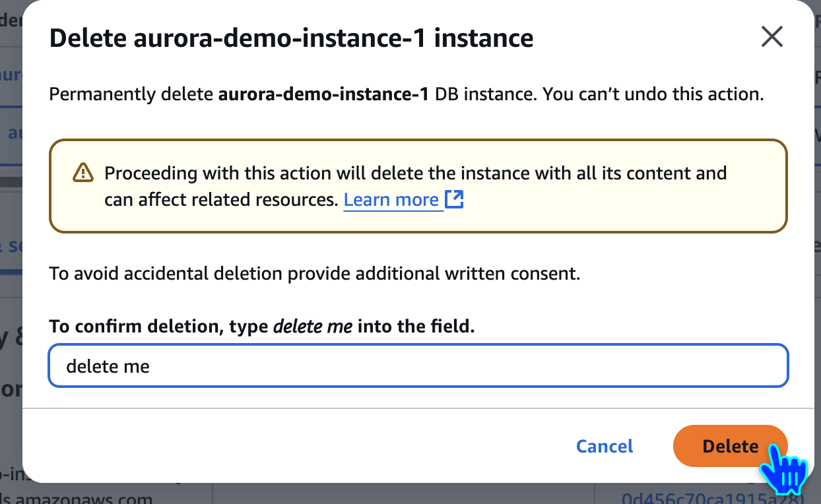Image resolution: width=821 pixels, height=504 pixels.
Task: Focus the delete me confirmation field
Action: (x=418, y=365)
